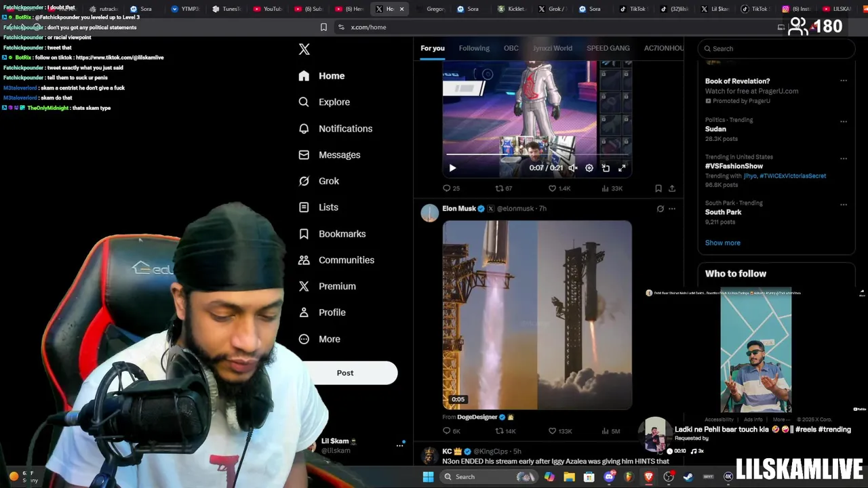The image size is (868, 488).
Task: Open the Lil $kam account menu dots
Action: click(399, 445)
